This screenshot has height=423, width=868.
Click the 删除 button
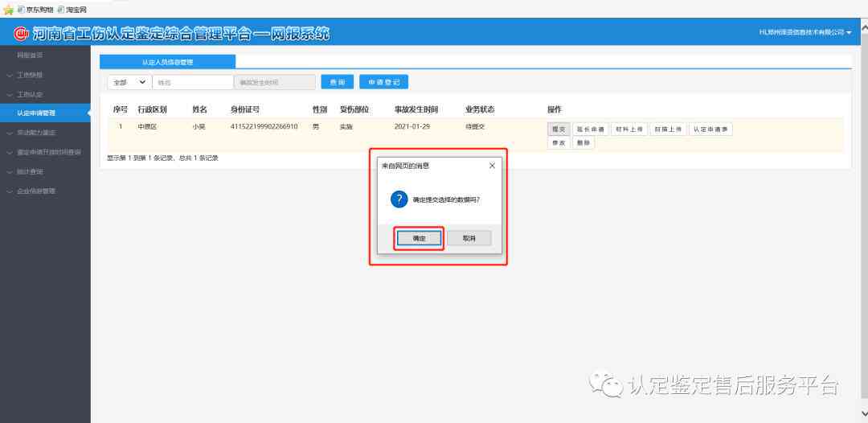(x=583, y=143)
